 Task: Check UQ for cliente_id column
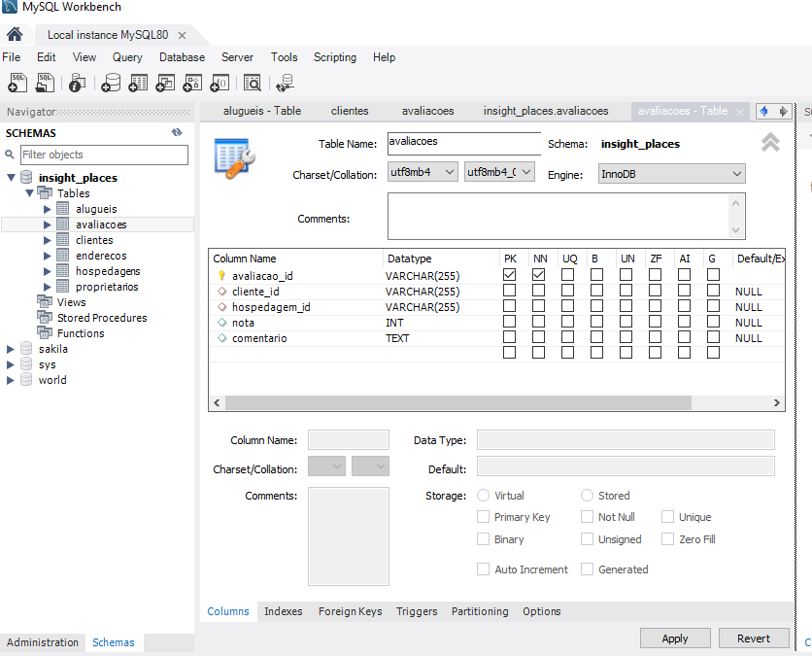point(567,291)
